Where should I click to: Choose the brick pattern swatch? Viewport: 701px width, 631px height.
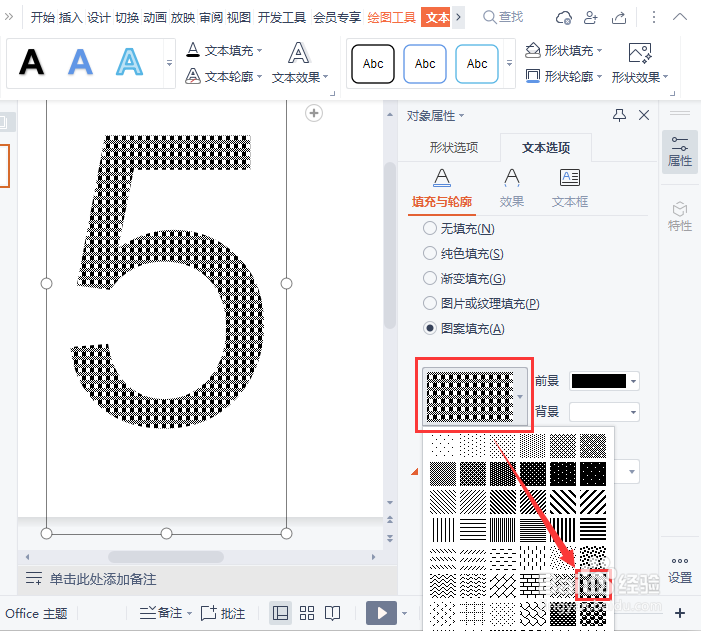(532, 586)
